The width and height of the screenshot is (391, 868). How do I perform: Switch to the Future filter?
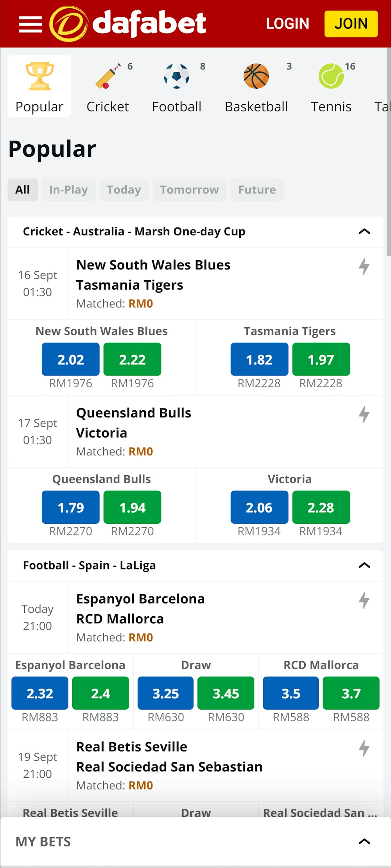point(257,190)
